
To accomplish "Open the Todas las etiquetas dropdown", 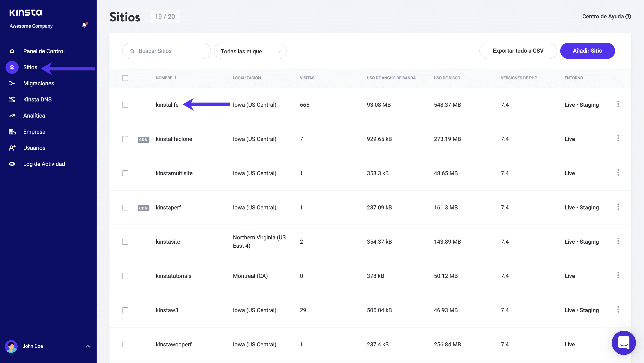I will coord(250,51).
